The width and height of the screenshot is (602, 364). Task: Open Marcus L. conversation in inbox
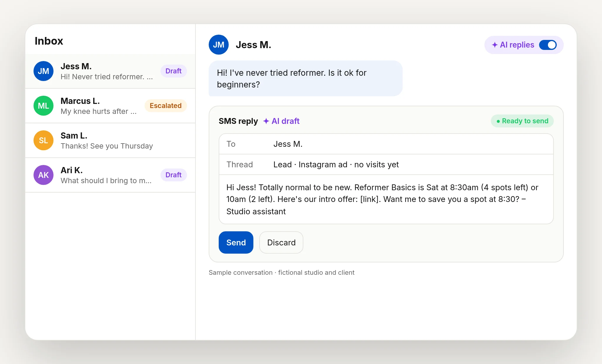click(110, 106)
